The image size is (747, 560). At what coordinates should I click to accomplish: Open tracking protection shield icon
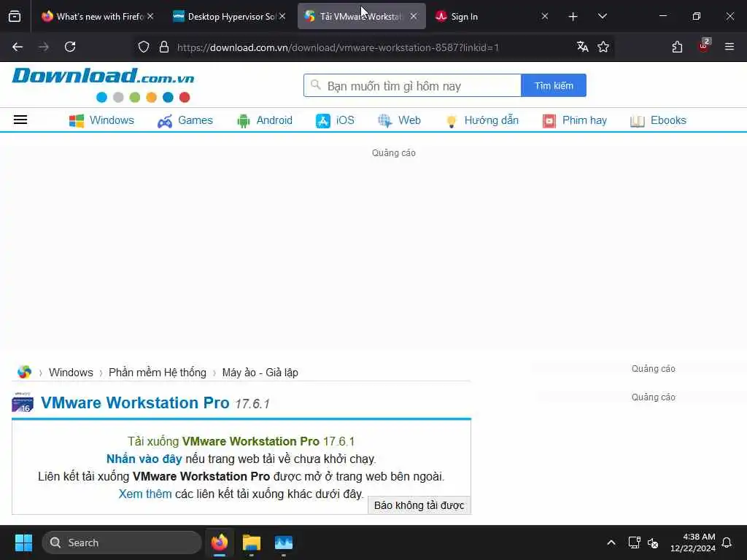[x=144, y=47]
